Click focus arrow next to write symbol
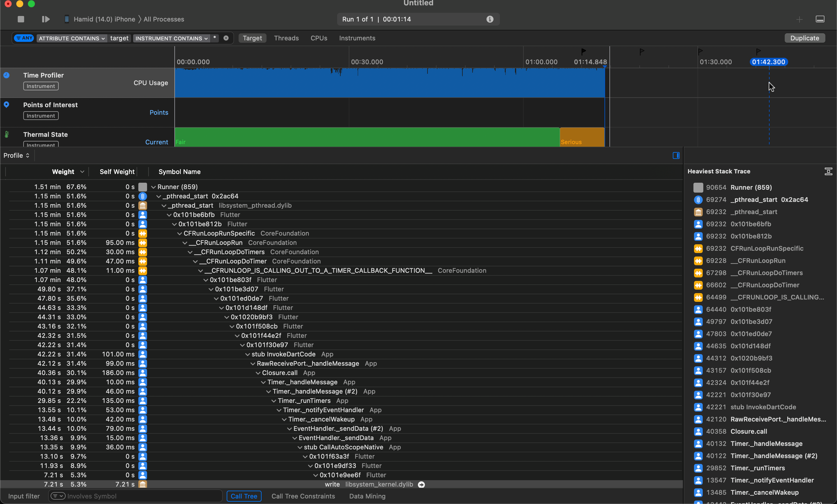Screen dimensions: 837x504 (x=421, y=485)
